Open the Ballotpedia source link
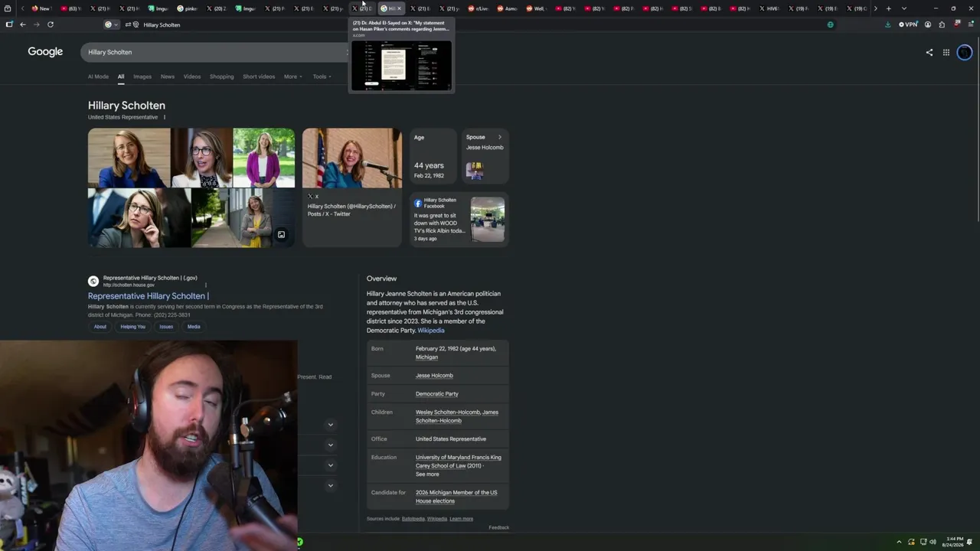 (x=413, y=519)
